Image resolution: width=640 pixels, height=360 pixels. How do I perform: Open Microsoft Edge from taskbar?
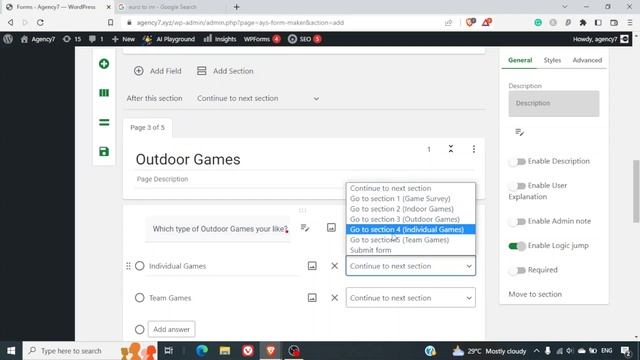point(202,351)
